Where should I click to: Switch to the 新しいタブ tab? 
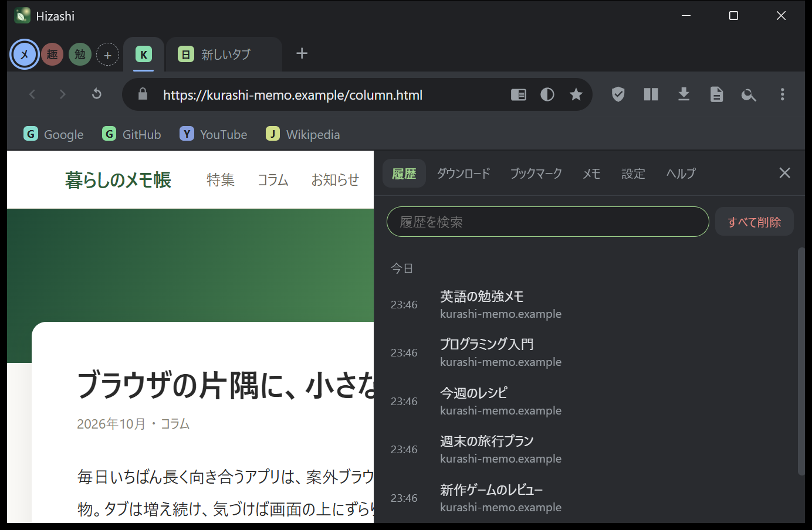coord(224,55)
